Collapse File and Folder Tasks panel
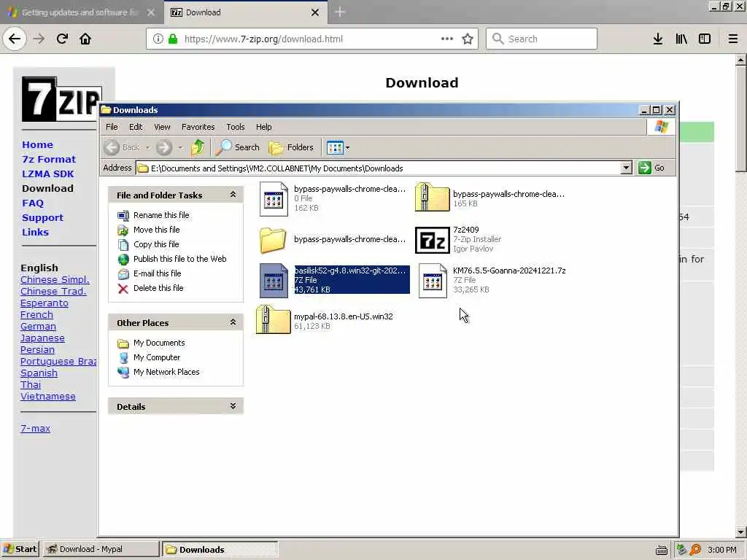This screenshot has width=747, height=560. tap(233, 194)
